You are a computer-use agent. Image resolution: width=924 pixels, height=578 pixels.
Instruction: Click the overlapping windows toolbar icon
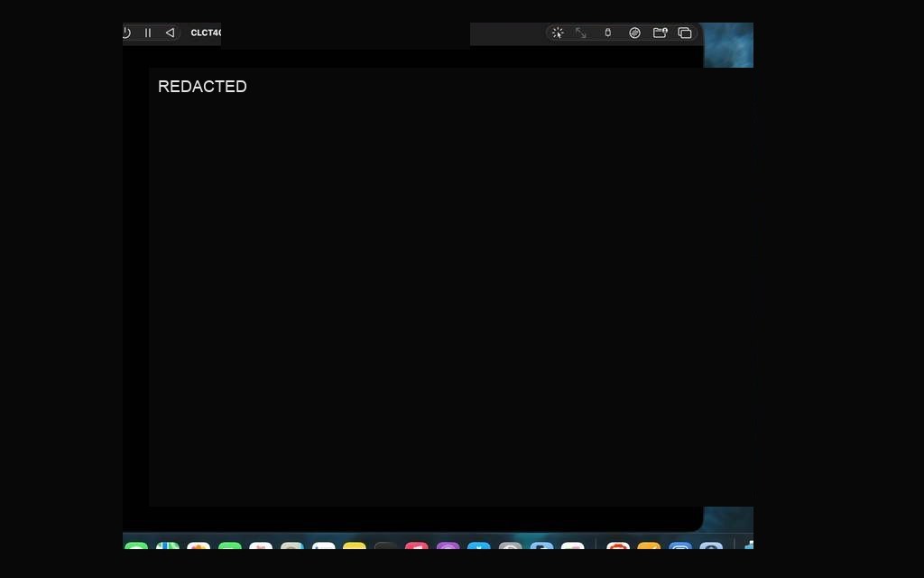click(x=685, y=33)
